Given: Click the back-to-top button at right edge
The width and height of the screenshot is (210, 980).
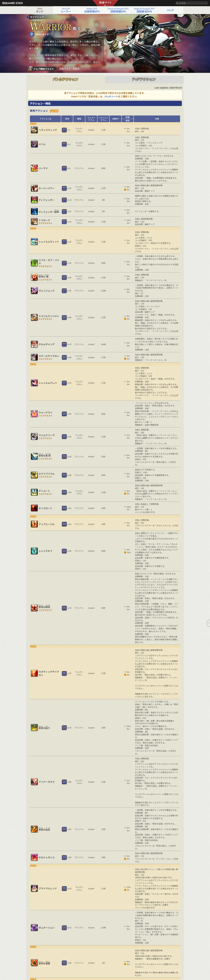Looking at the screenshot, I should pos(208,623).
